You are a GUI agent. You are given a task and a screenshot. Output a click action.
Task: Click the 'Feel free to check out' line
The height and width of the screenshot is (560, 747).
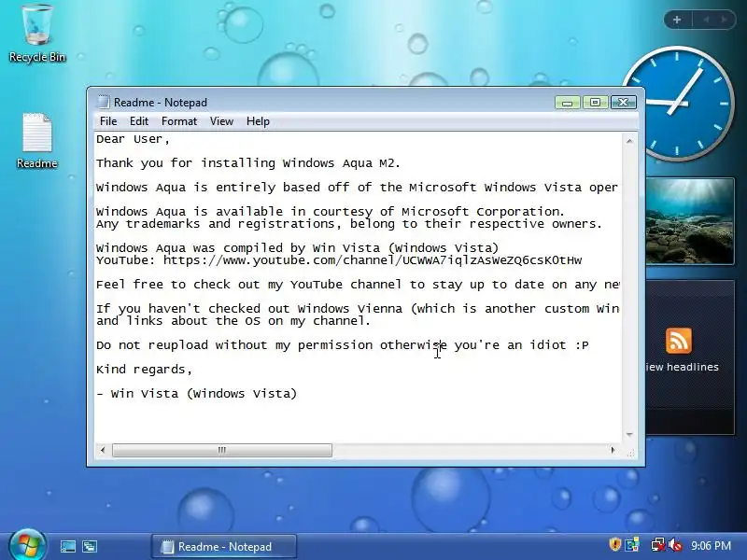pos(358,285)
